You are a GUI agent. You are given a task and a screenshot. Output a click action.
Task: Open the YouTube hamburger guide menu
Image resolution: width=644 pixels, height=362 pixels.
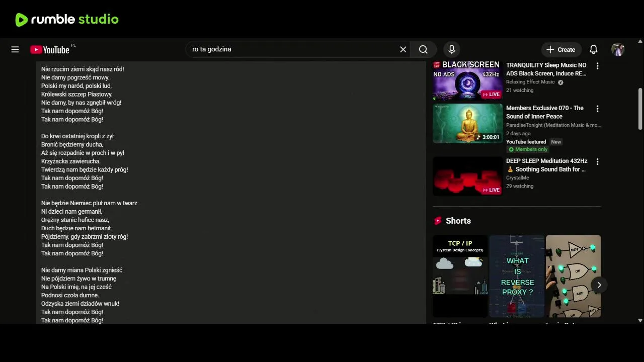tap(15, 49)
